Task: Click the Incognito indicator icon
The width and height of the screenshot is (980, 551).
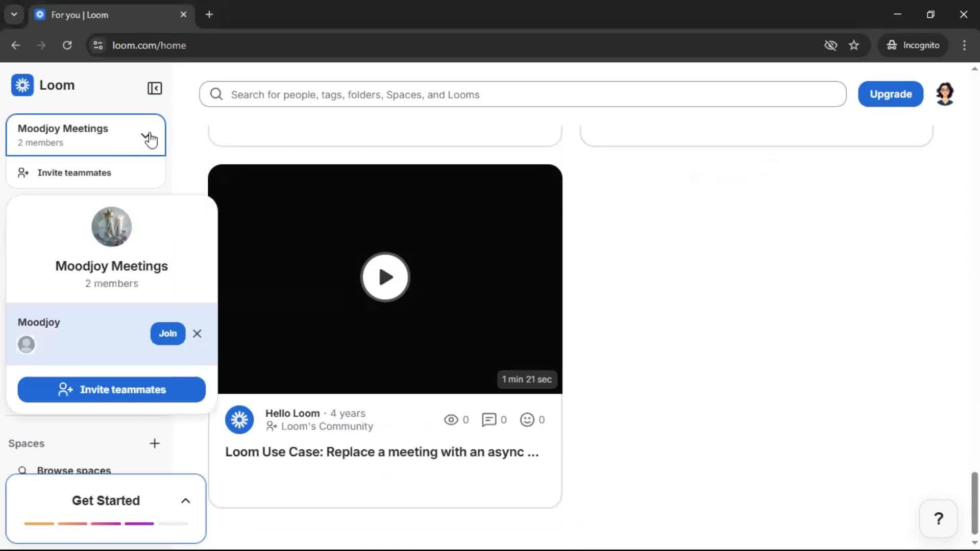Action: tap(891, 45)
